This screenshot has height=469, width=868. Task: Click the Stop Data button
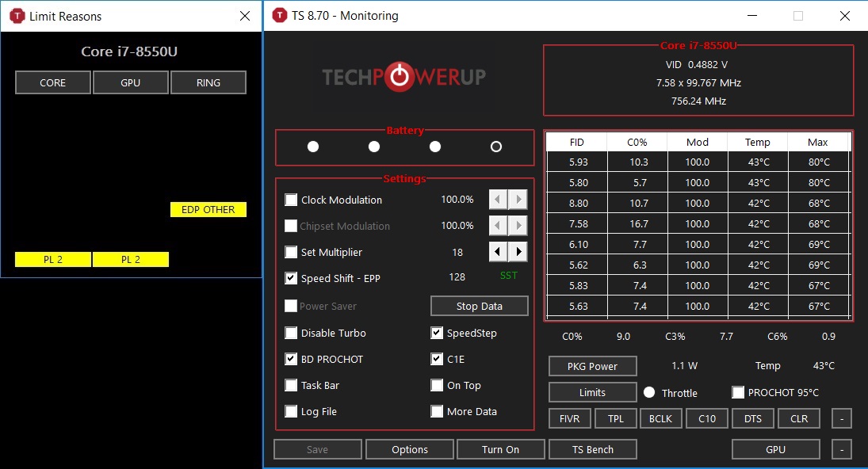480,306
